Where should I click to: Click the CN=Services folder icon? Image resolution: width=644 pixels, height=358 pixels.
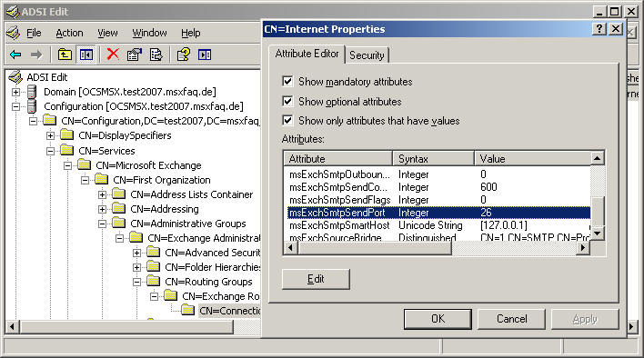click(67, 151)
